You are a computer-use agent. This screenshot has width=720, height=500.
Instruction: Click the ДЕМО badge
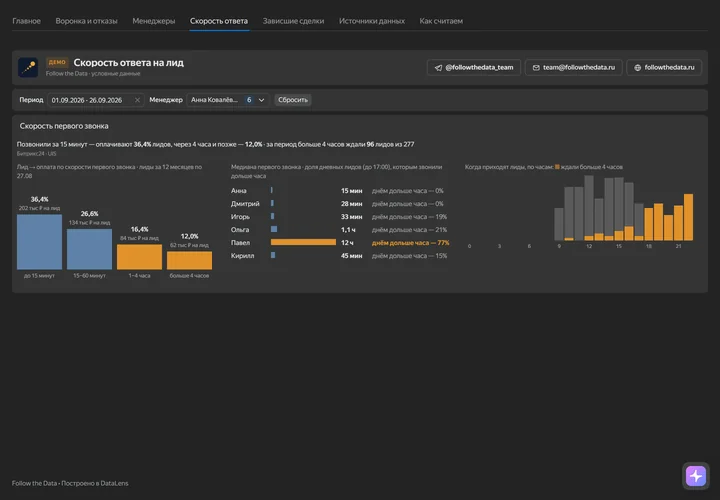57,62
